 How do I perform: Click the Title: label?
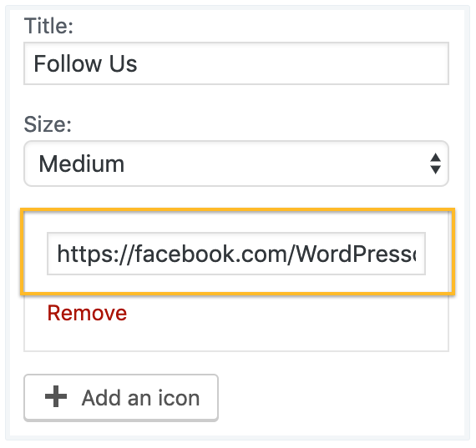tap(48, 26)
